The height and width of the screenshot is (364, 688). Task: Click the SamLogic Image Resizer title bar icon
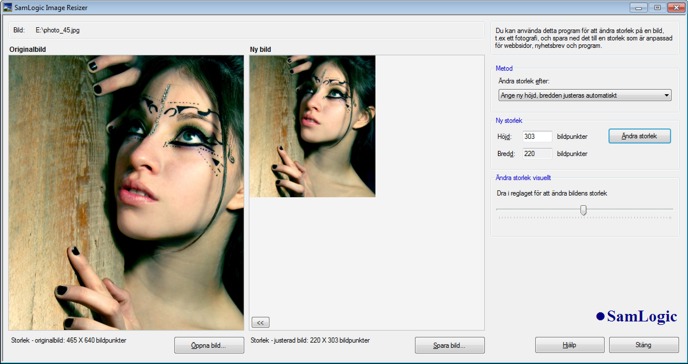coord(7,7)
